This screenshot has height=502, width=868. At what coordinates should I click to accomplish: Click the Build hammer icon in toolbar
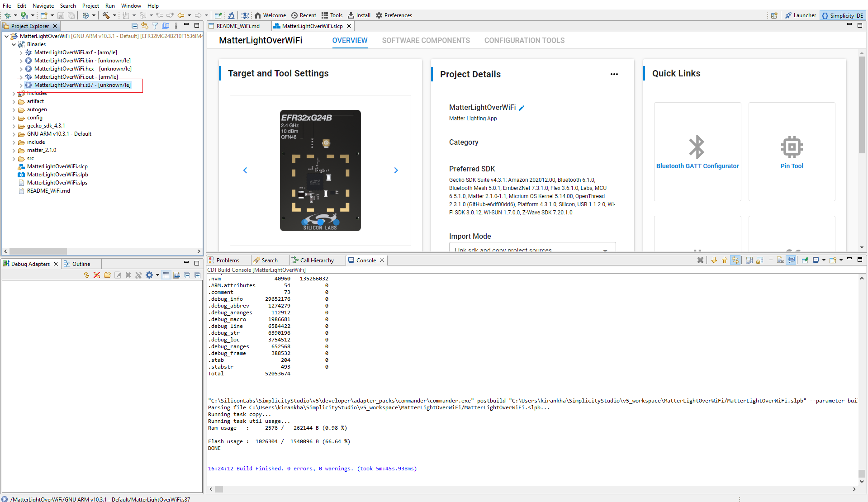point(106,15)
